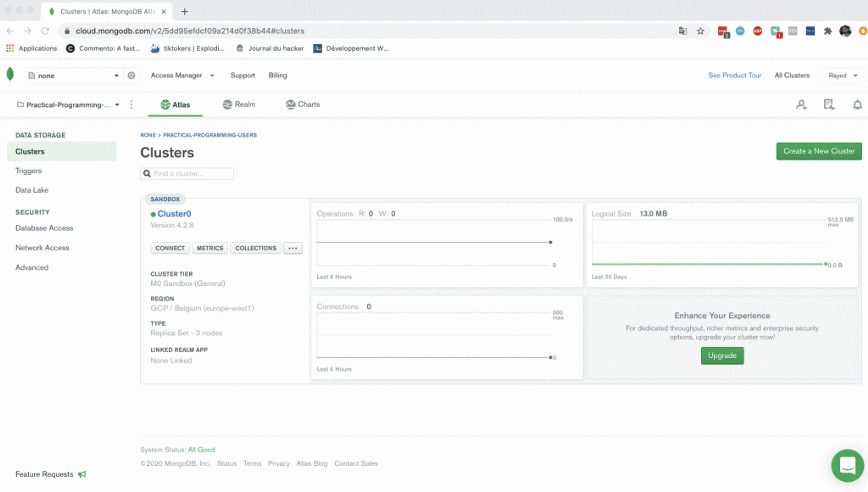The image size is (868, 492).
Task: Open Advanced in the sidebar
Action: tap(32, 267)
